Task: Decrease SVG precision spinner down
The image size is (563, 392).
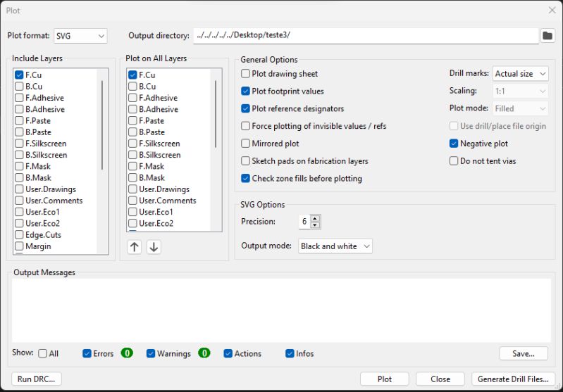Action: click(315, 225)
